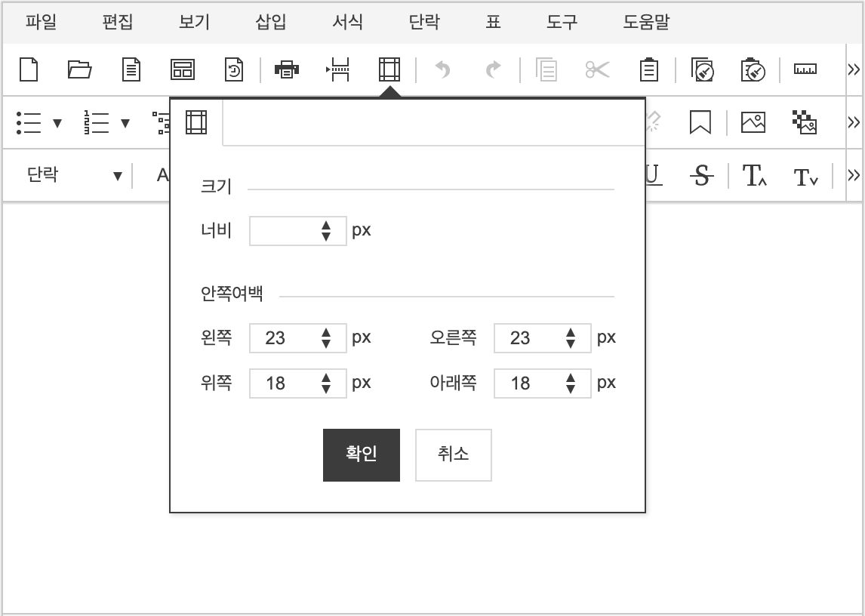Click the open file folder icon
865x616 pixels.
[x=79, y=70]
